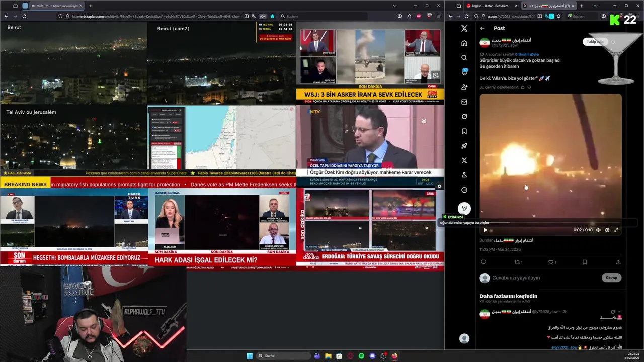Open Bookmarks in X sidebar
This screenshot has height=362, width=644.
(x=464, y=131)
